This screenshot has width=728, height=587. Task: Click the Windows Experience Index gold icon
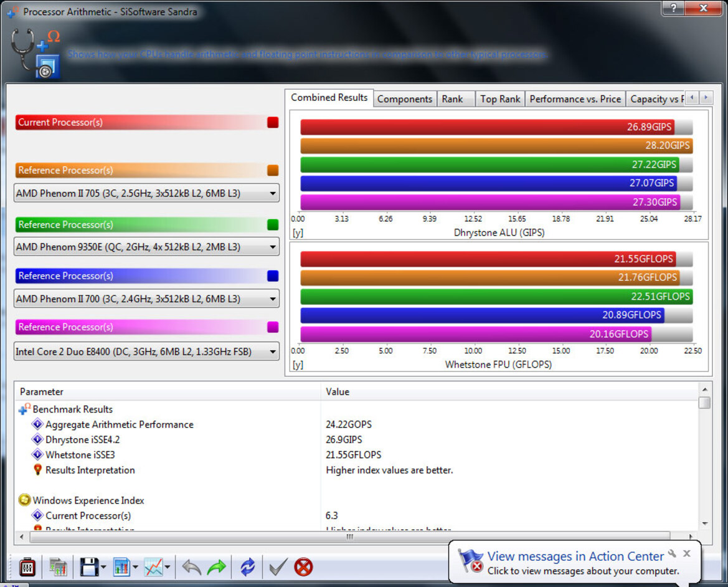pyautogui.click(x=25, y=500)
